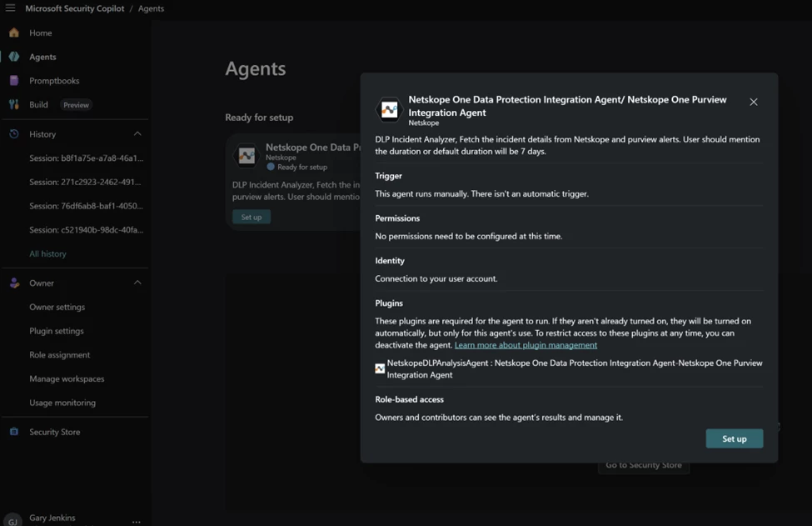Viewport: 812px width, 526px height.
Task: Open session 76df6ab8-baf1-4050
Action: [86, 206]
